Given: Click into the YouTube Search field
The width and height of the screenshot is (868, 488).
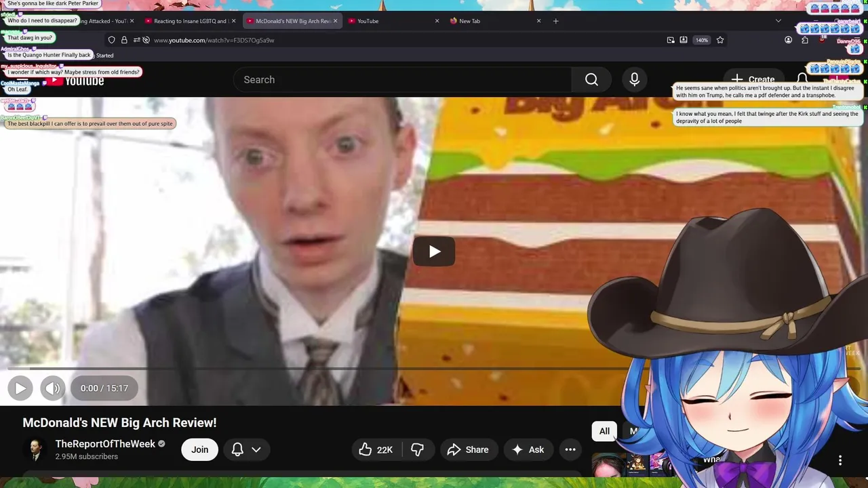Looking at the screenshot, I should click(x=403, y=80).
